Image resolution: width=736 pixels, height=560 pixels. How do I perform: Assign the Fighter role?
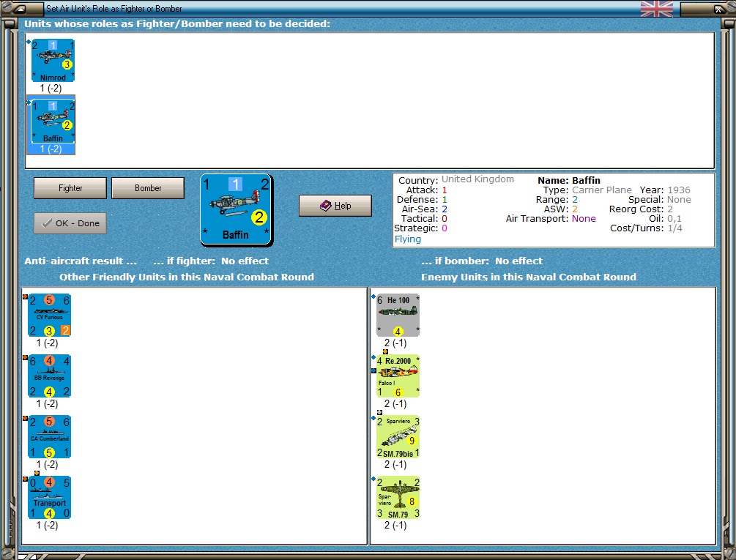pos(70,188)
